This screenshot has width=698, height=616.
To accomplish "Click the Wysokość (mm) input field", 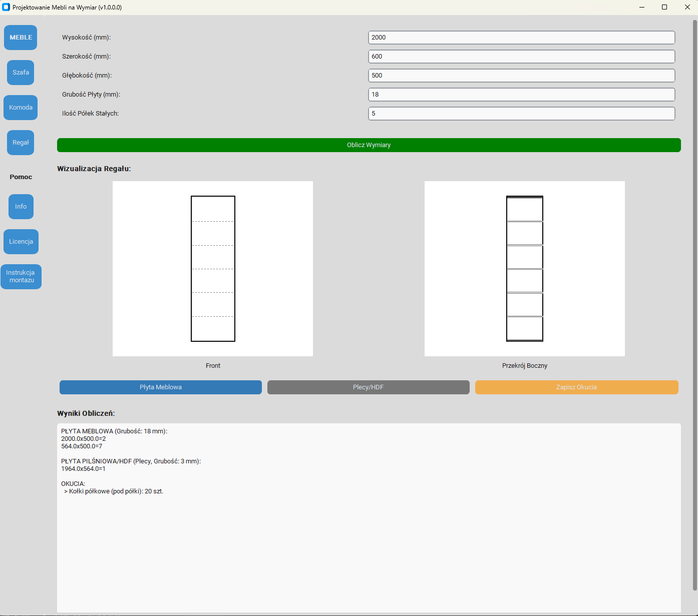I will 521,38.
